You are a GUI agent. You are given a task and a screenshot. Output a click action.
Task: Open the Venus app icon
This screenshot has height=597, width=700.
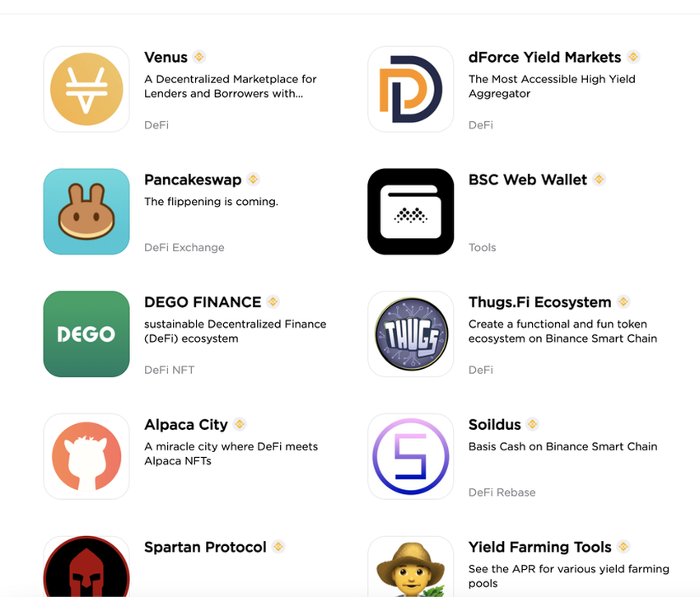[x=86, y=89]
